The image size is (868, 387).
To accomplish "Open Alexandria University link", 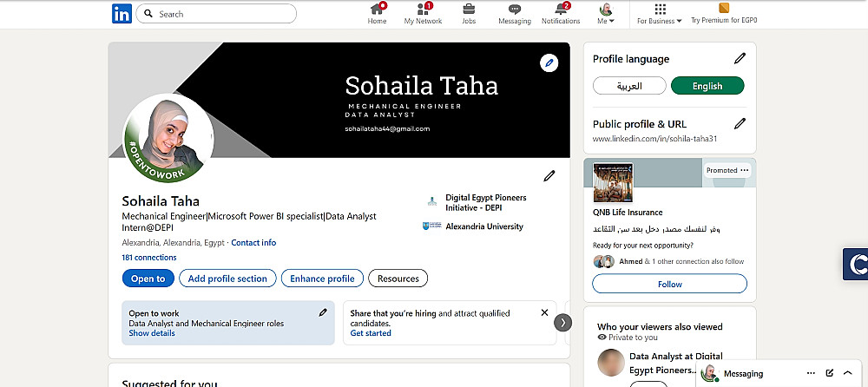I will (x=474, y=226).
